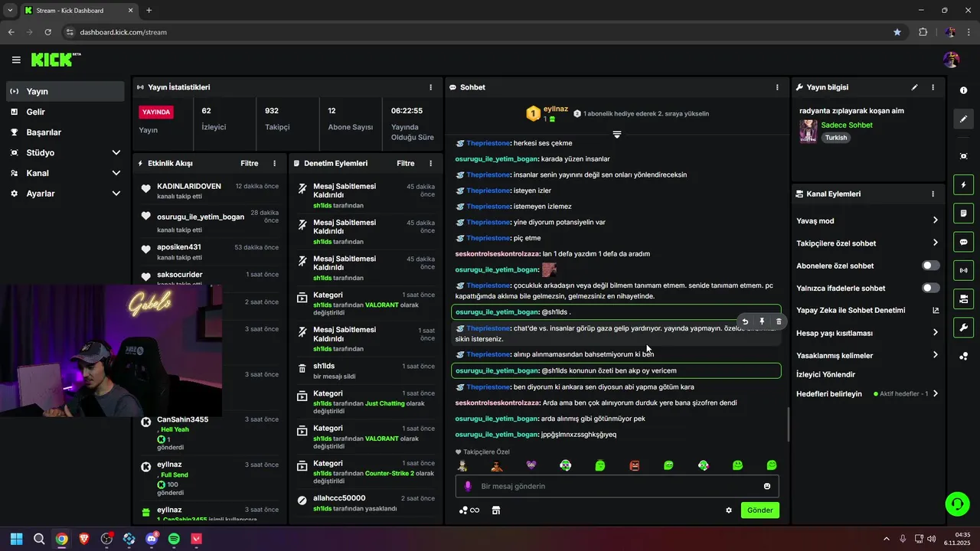Open three-dot menu of Yayın bilgisi panel
Viewport: 980px width, 551px height.
pos(933,87)
